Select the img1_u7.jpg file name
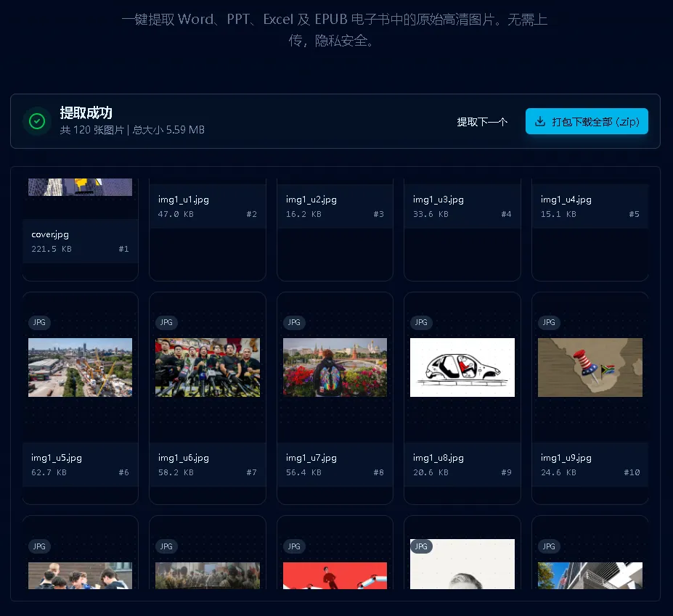This screenshot has height=616, width=673. (x=311, y=458)
